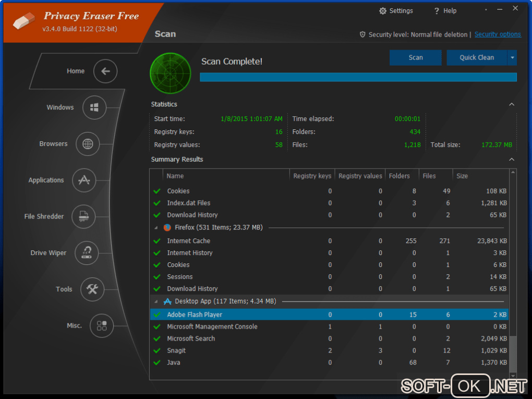Minimize the Privacy Eraser window

coord(500,9)
